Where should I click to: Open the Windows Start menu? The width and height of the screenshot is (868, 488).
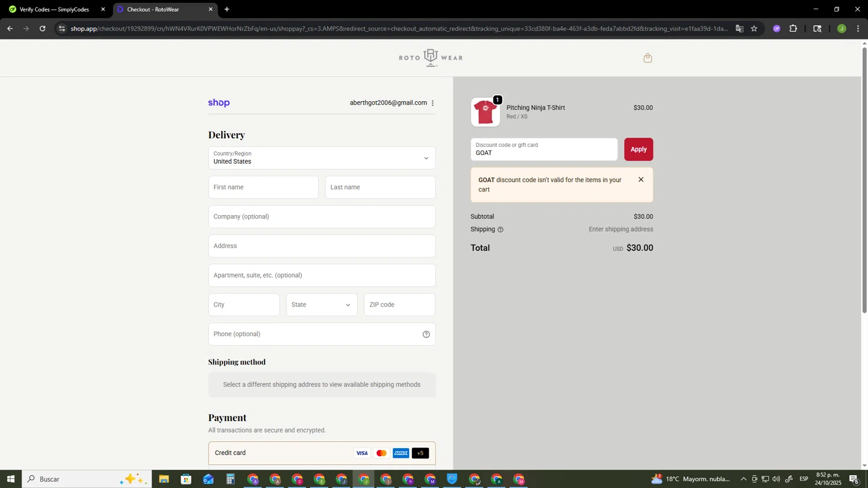click(10, 479)
